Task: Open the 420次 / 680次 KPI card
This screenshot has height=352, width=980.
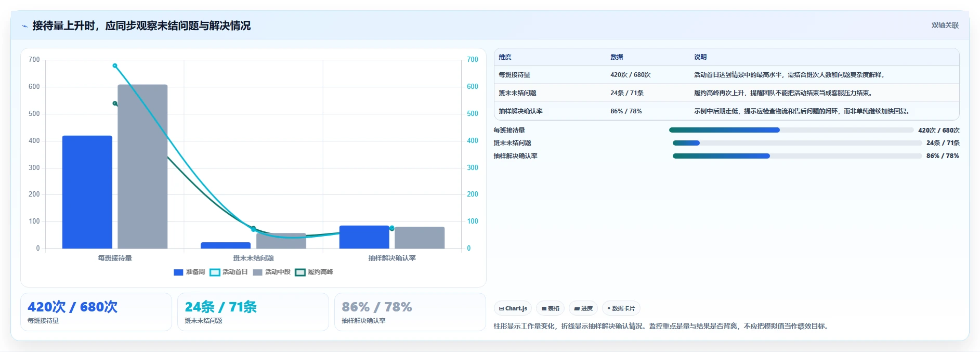Action: point(96,312)
